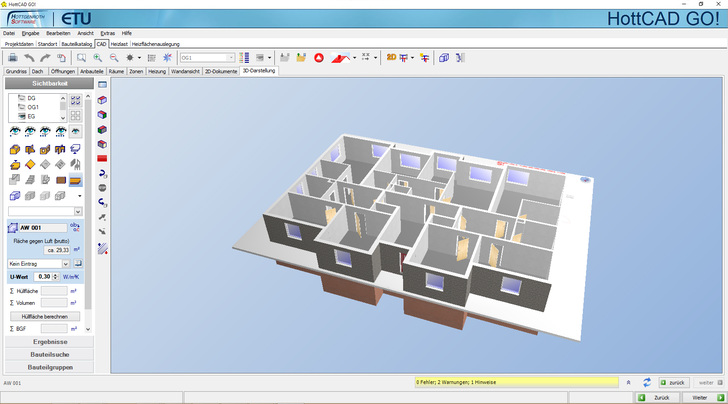728x404 pixels.
Task: Open the OG1 floor dropdown
Action: [231, 59]
